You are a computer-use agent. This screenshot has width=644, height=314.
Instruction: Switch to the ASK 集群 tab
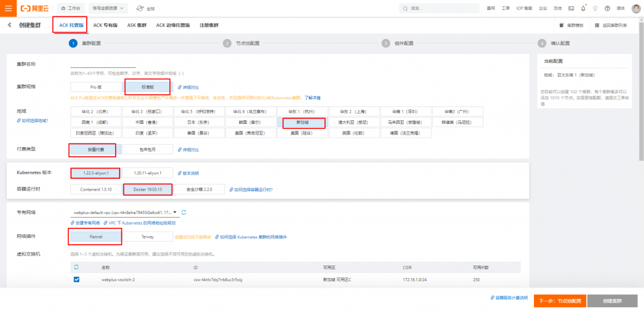(136, 25)
